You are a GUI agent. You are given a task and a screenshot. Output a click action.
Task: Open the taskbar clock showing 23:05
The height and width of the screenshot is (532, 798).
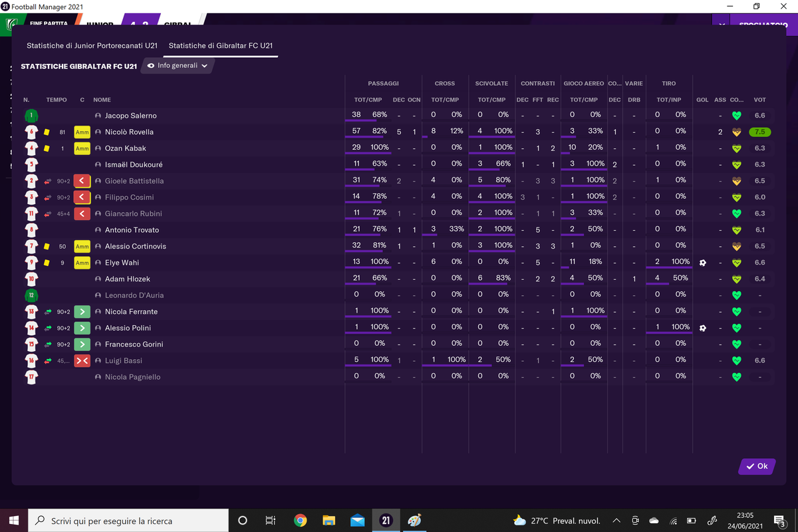[745, 521]
